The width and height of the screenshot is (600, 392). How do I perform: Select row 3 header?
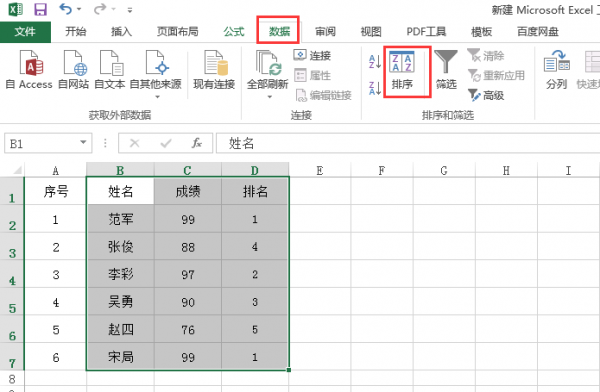[x=12, y=246]
